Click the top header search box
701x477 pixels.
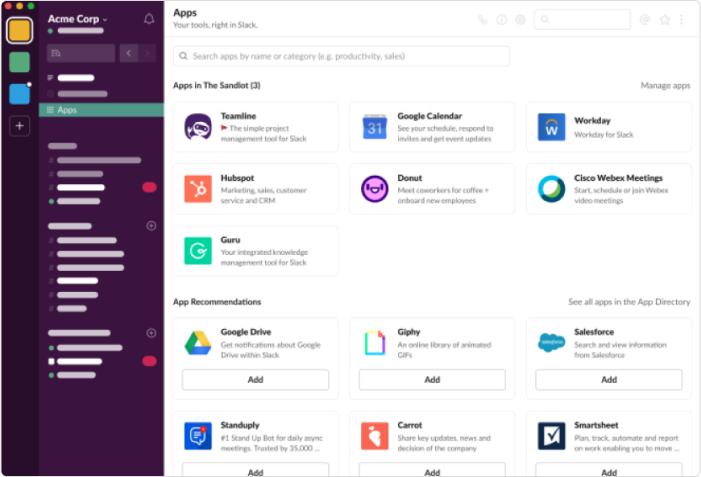582,20
